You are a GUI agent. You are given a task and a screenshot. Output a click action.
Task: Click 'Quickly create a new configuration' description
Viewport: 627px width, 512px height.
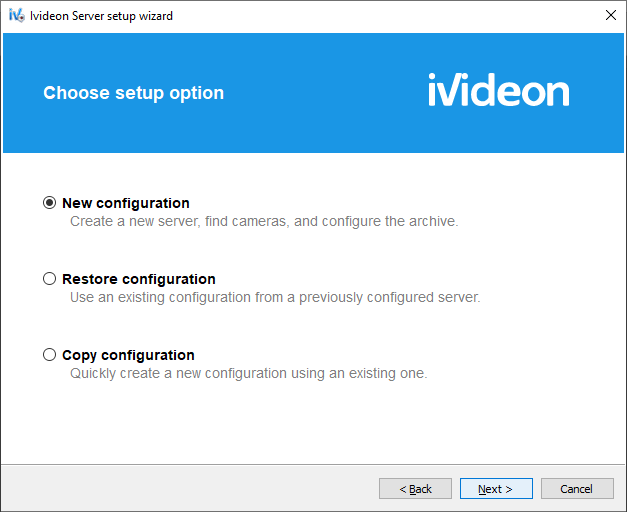pos(249,373)
